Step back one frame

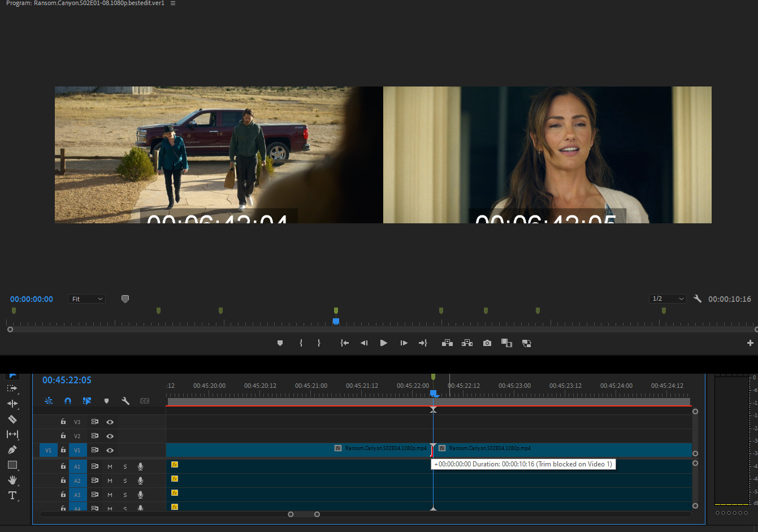[364, 343]
